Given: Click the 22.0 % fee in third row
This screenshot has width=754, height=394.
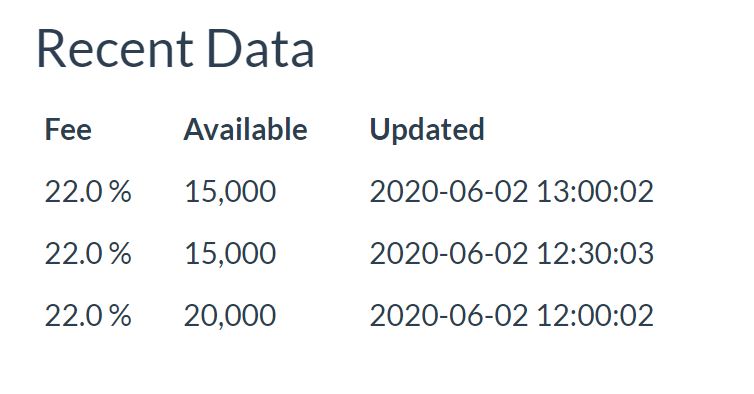Looking at the screenshot, I should (88, 316).
